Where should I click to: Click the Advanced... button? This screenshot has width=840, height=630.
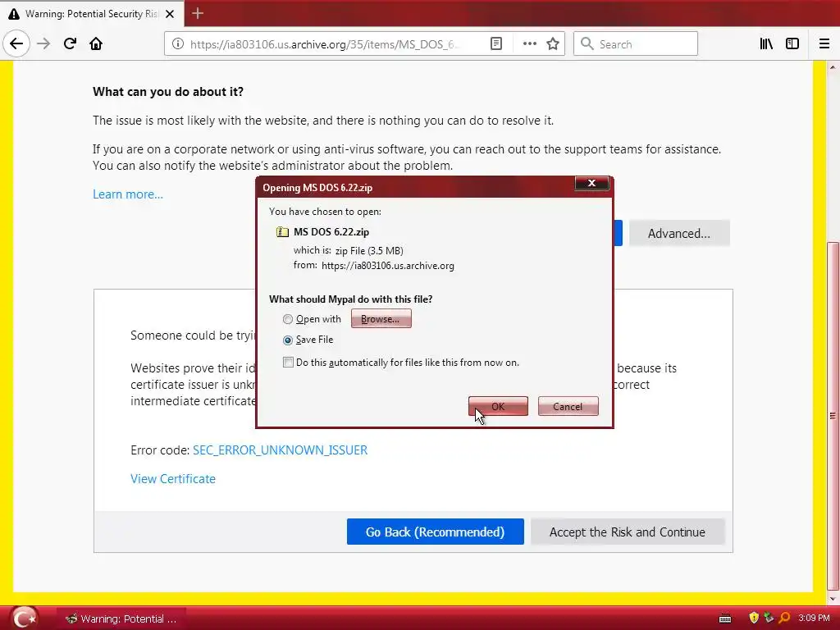(678, 234)
